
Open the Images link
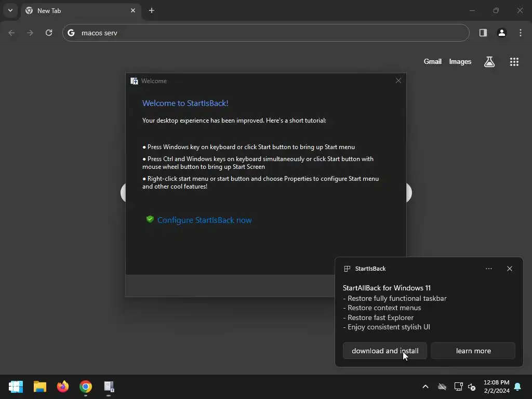[x=460, y=61]
